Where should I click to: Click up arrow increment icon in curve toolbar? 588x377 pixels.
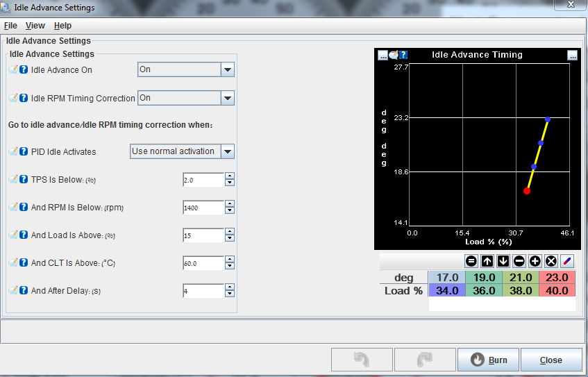click(x=487, y=261)
